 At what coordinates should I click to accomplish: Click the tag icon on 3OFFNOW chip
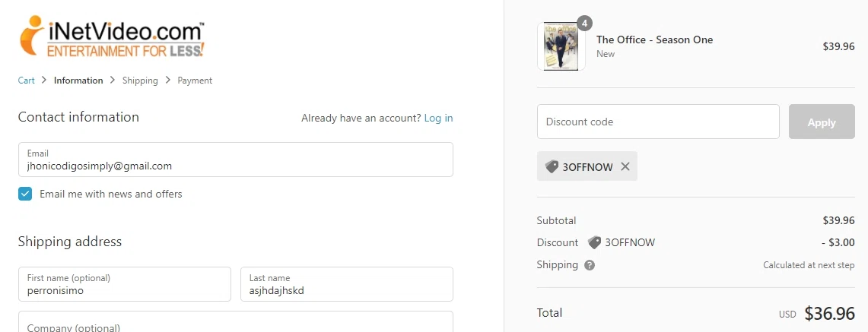tap(552, 166)
